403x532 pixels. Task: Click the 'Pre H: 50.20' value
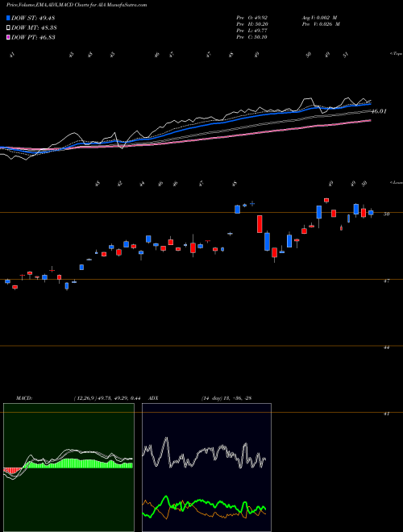click(x=252, y=24)
